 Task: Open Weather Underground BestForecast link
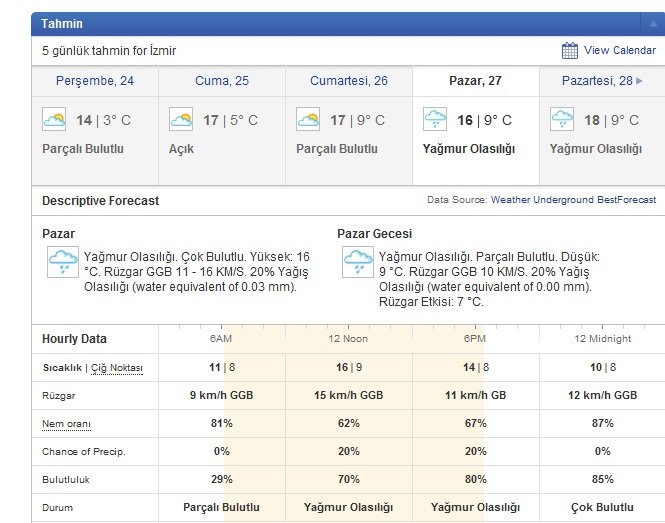pos(573,200)
